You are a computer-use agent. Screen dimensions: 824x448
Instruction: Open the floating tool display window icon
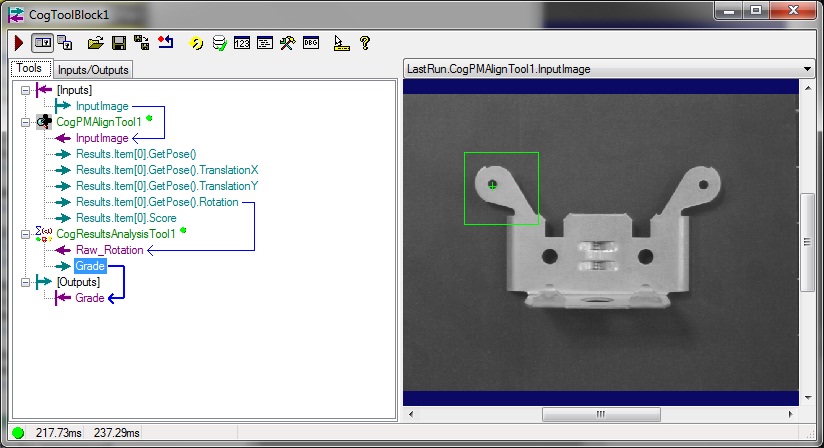point(65,43)
